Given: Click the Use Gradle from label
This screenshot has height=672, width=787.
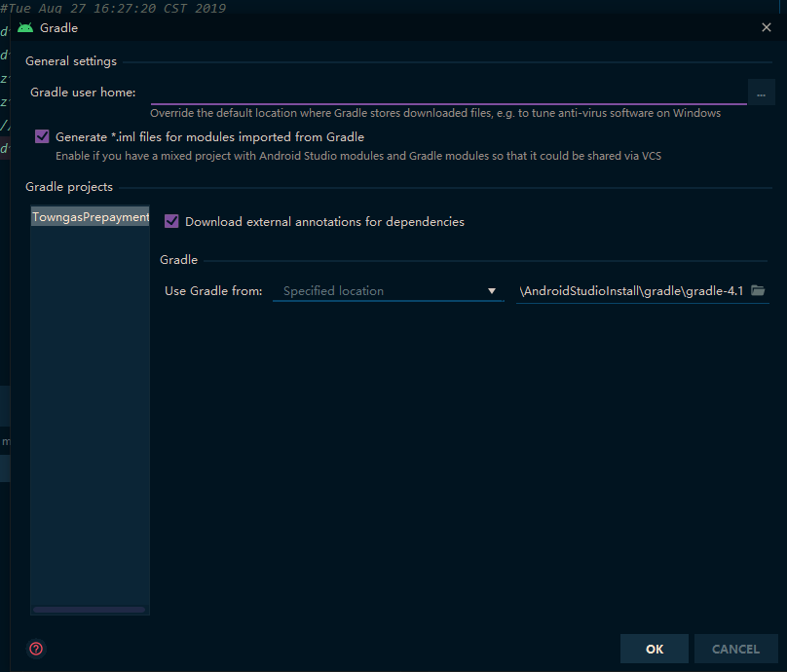Looking at the screenshot, I should 213,291.
